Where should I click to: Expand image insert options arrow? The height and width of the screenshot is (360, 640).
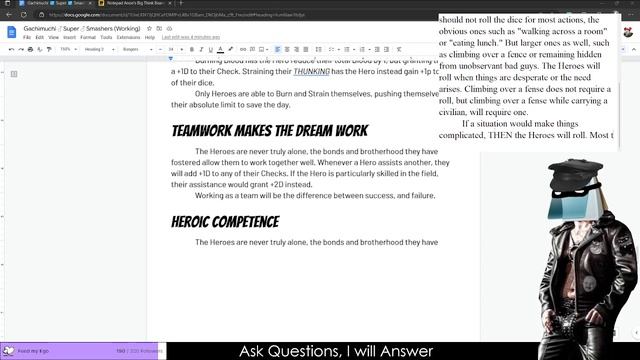tap(267, 49)
